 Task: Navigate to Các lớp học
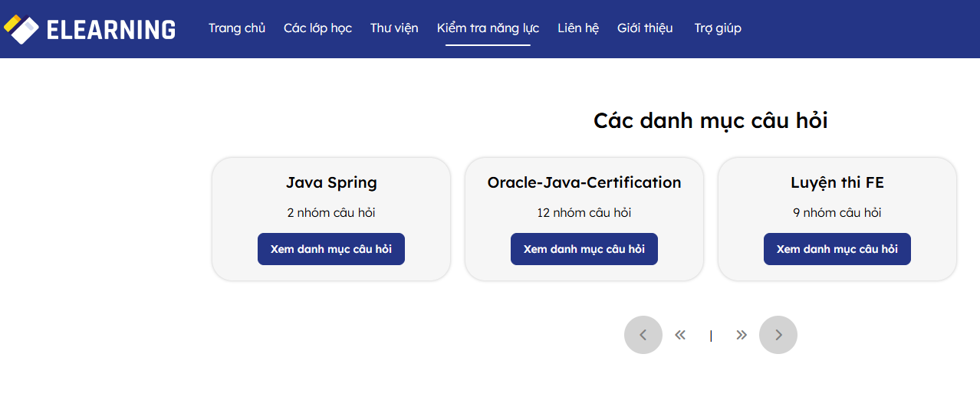tap(317, 28)
